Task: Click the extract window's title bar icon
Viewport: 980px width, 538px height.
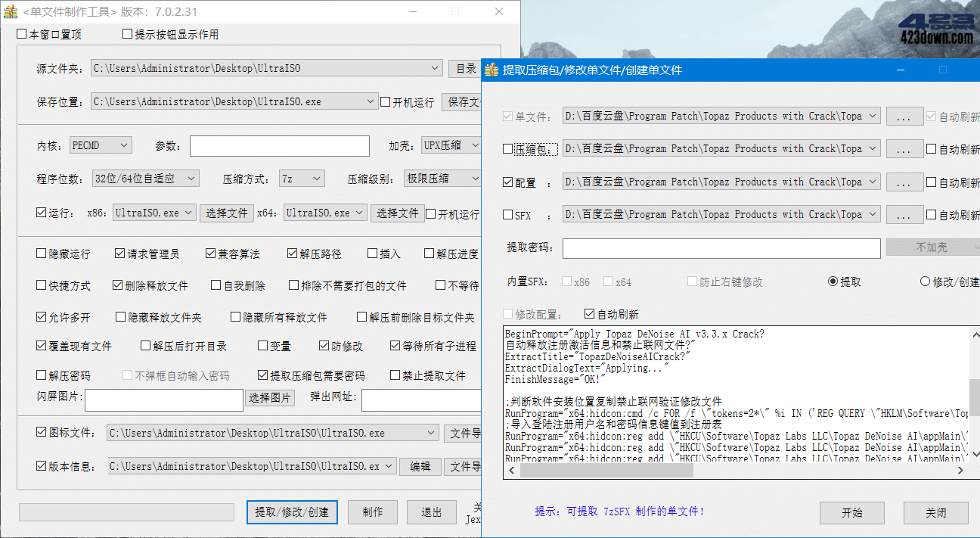Action: pos(492,70)
